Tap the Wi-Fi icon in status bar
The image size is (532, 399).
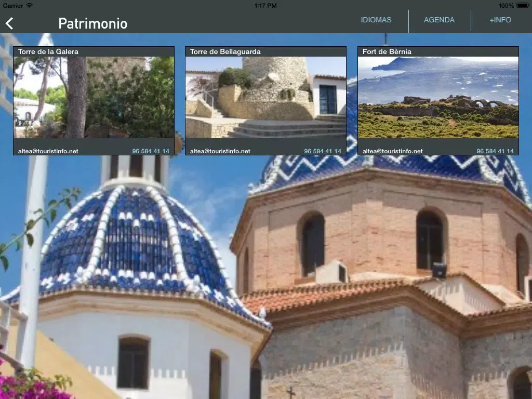[x=30, y=5]
